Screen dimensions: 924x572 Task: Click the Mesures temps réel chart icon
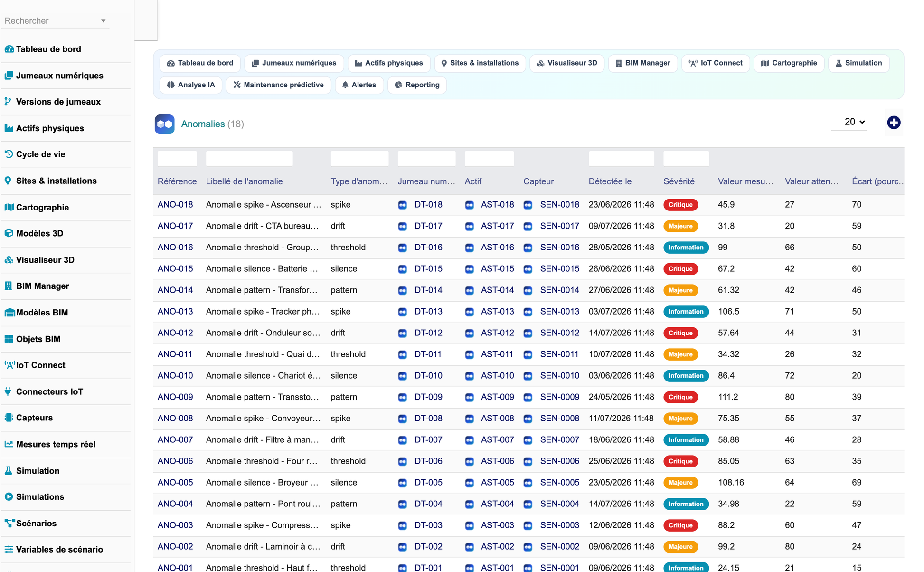(9, 444)
